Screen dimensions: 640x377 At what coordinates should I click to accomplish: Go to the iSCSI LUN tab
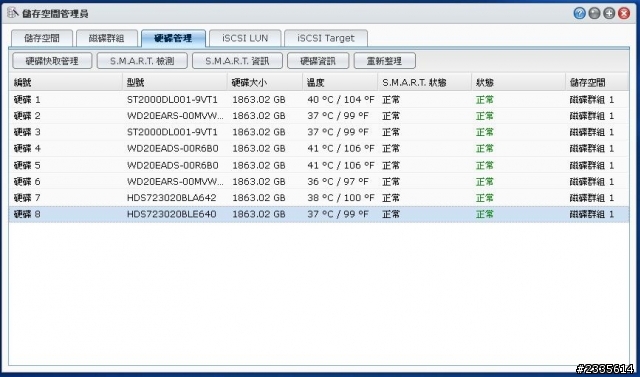point(245,38)
